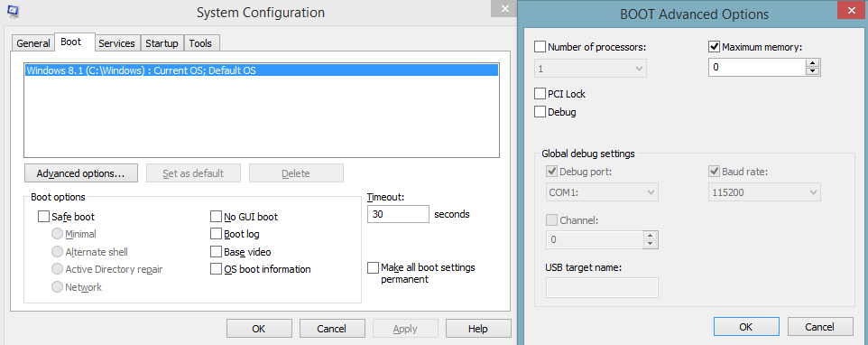868x345 pixels.
Task: Open the Services tab
Action: point(116,43)
